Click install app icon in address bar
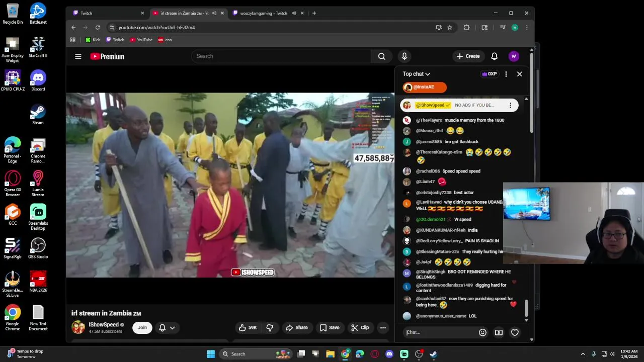The width and height of the screenshot is (644, 362). tap(439, 28)
